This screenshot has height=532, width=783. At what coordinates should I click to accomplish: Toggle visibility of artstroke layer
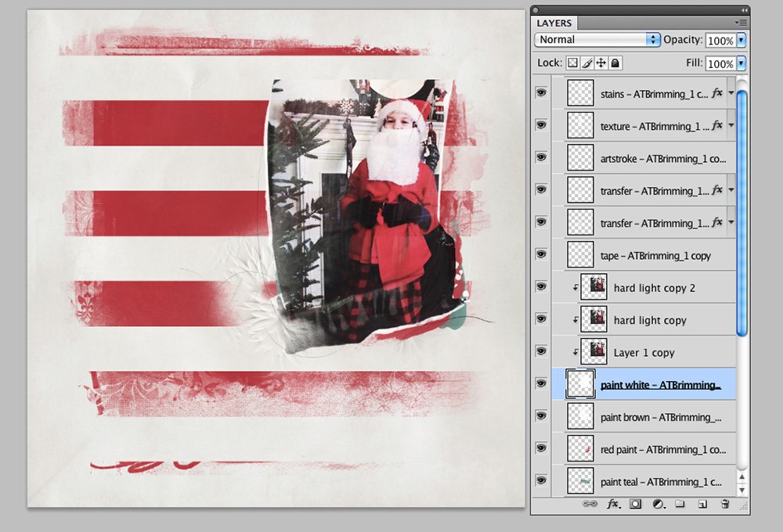pyautogui.click(x=541, y=158)
